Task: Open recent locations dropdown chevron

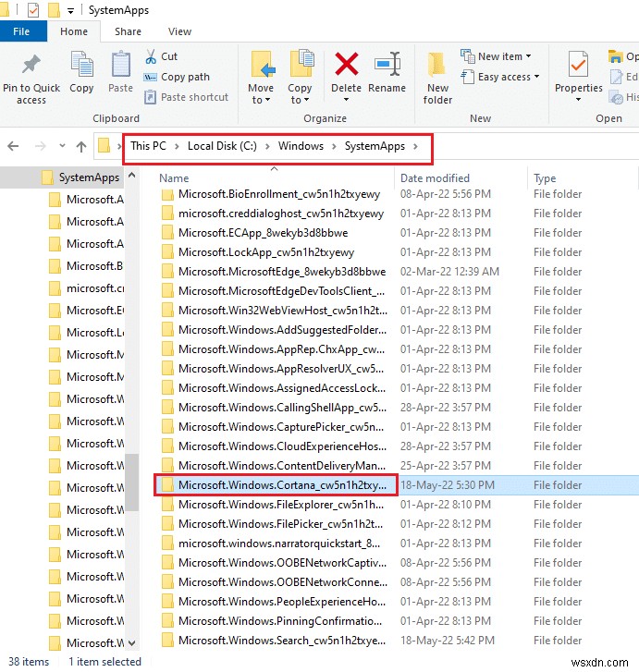Action: pyautogui.click(x=62, y=146)
